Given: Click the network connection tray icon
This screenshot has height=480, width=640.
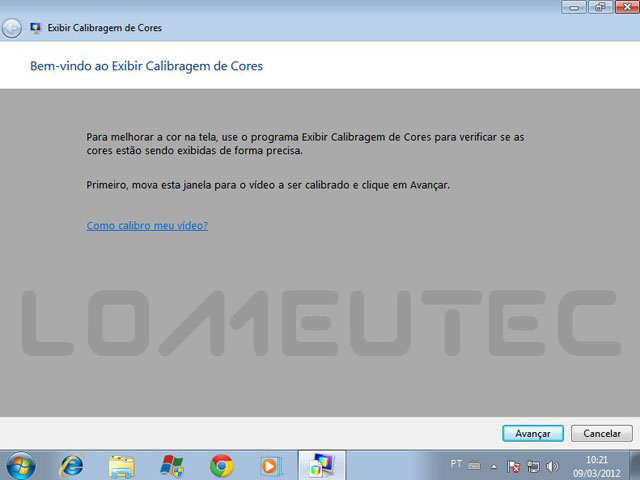Looking at the screenshot, I should click(x=533, y=466).
